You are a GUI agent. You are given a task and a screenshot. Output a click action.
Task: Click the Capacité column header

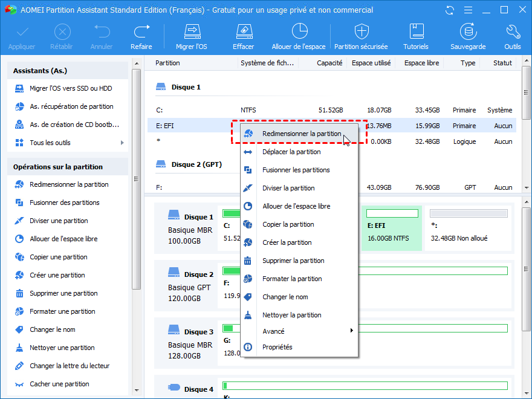tap(329, 63)
